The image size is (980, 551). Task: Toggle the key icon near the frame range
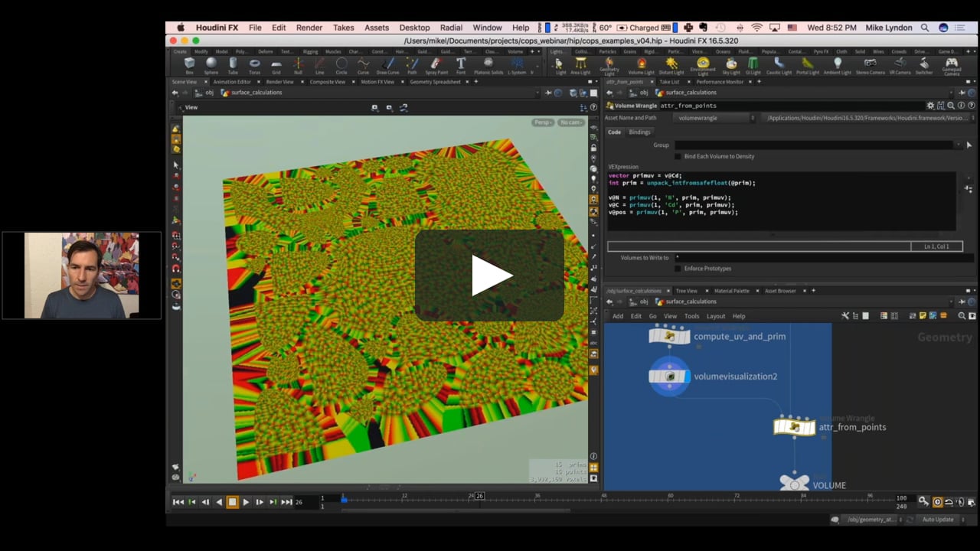(924, 501)
